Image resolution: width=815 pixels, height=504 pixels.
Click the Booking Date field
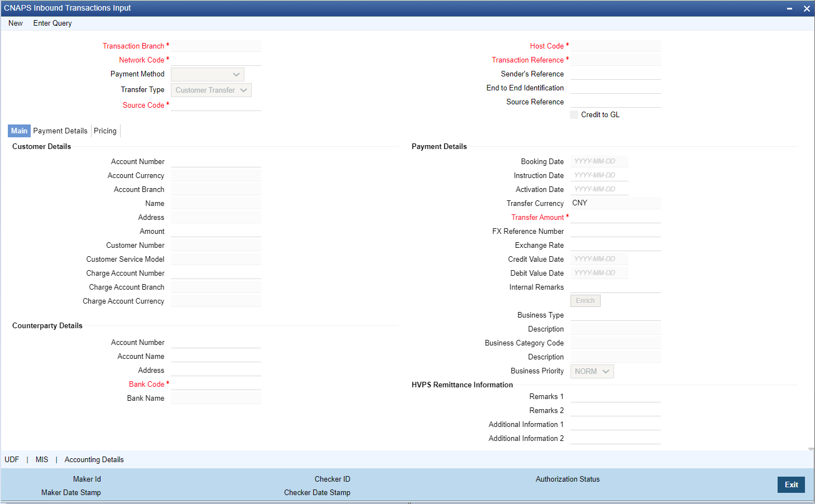coord(600,161)
